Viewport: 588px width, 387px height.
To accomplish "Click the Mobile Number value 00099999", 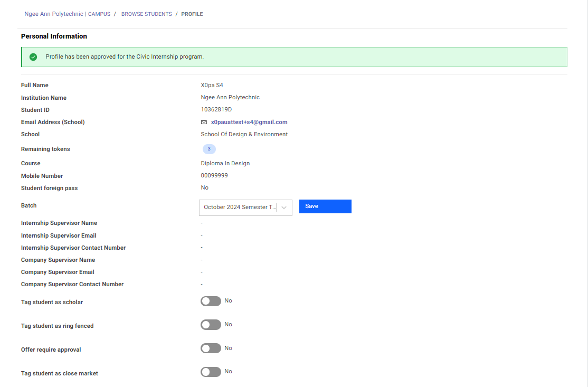I will 214,175.
